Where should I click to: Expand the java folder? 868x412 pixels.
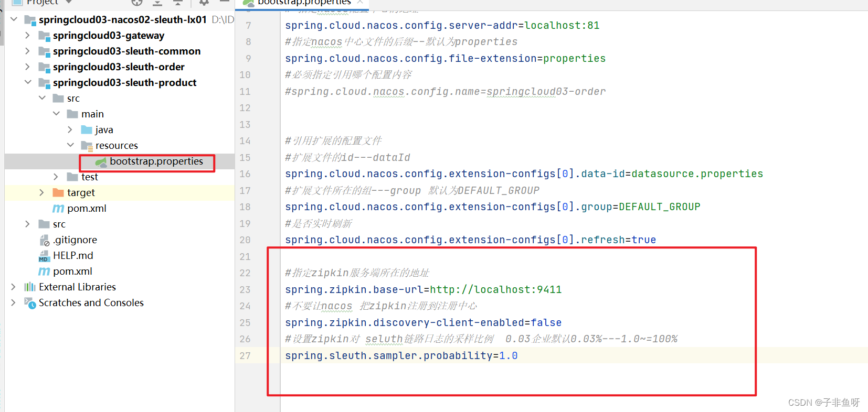70,129
